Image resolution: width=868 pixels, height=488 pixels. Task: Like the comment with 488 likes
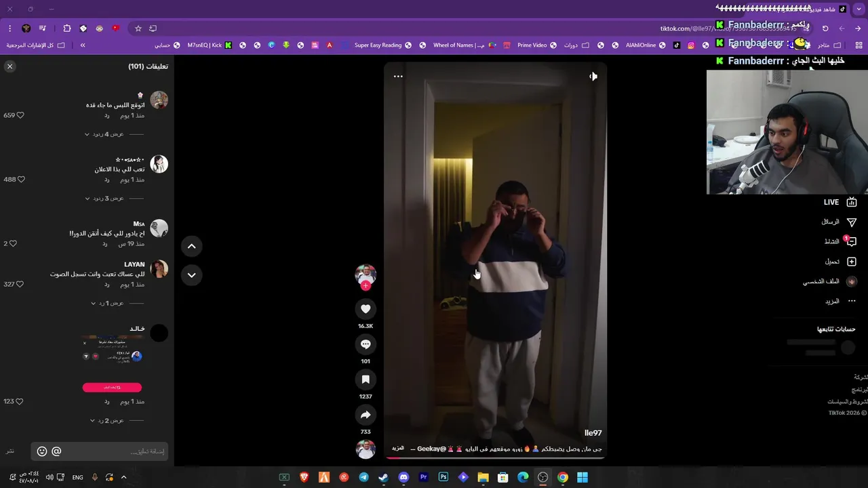tap(21, 180)
